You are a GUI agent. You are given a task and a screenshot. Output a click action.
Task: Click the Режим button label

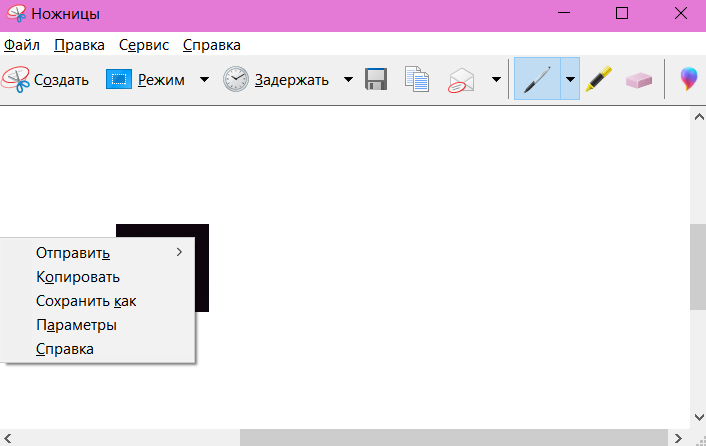pos(161,80)
